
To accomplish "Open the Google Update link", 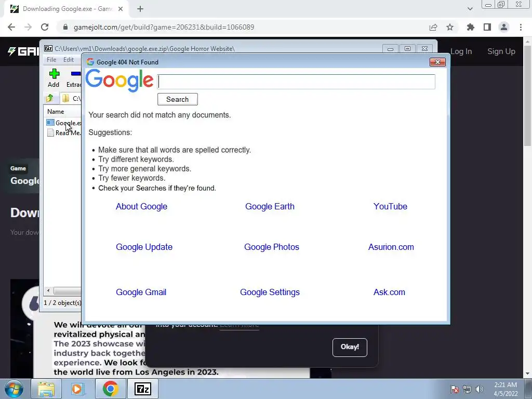I will coord(144,247).
